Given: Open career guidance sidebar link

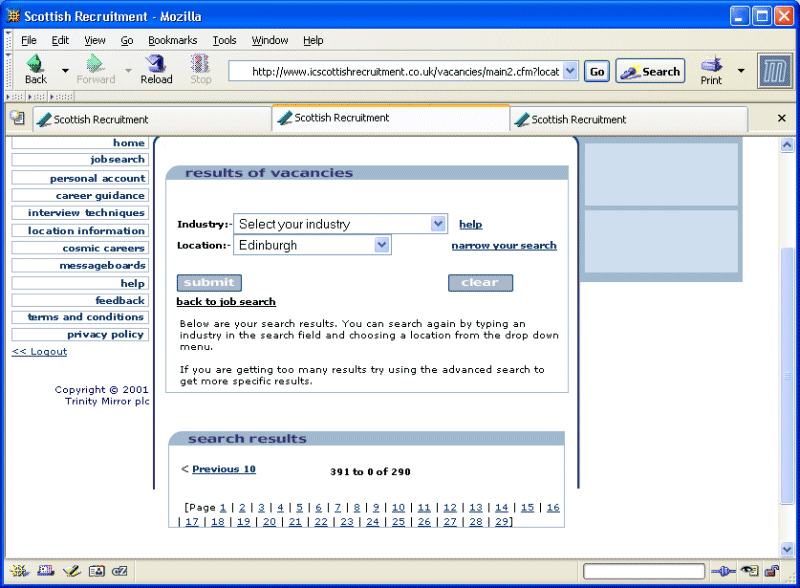Looking at the screenshot, I should pos(80,195).
